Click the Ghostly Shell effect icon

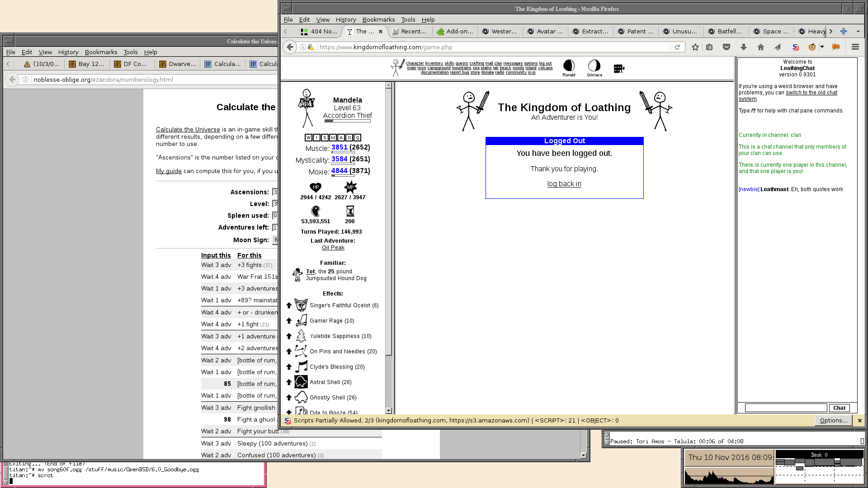(x=301, y=398)
